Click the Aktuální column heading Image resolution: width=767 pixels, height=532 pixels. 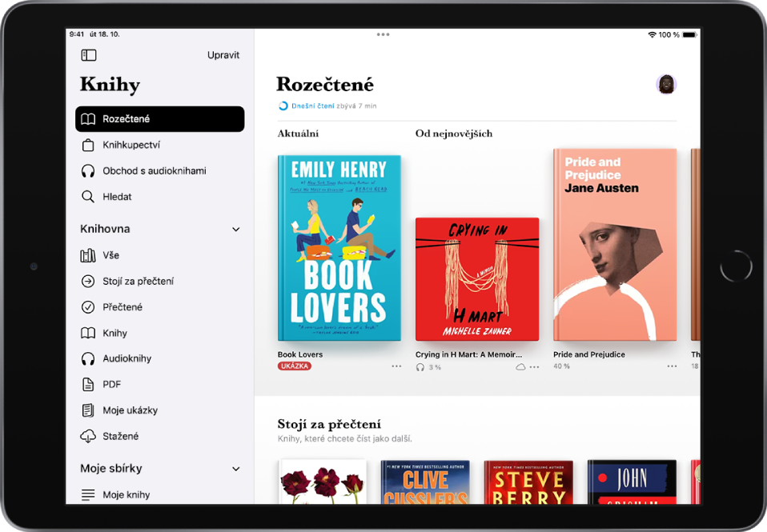pos(298,134)
